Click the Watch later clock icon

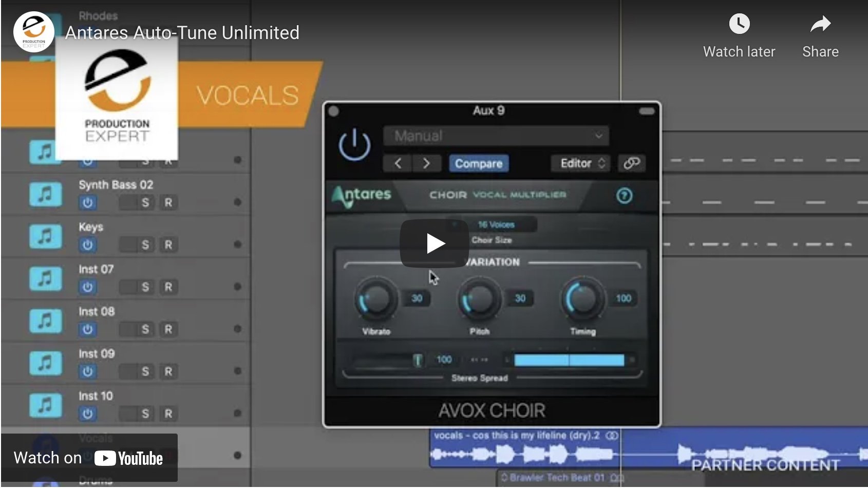739,24
